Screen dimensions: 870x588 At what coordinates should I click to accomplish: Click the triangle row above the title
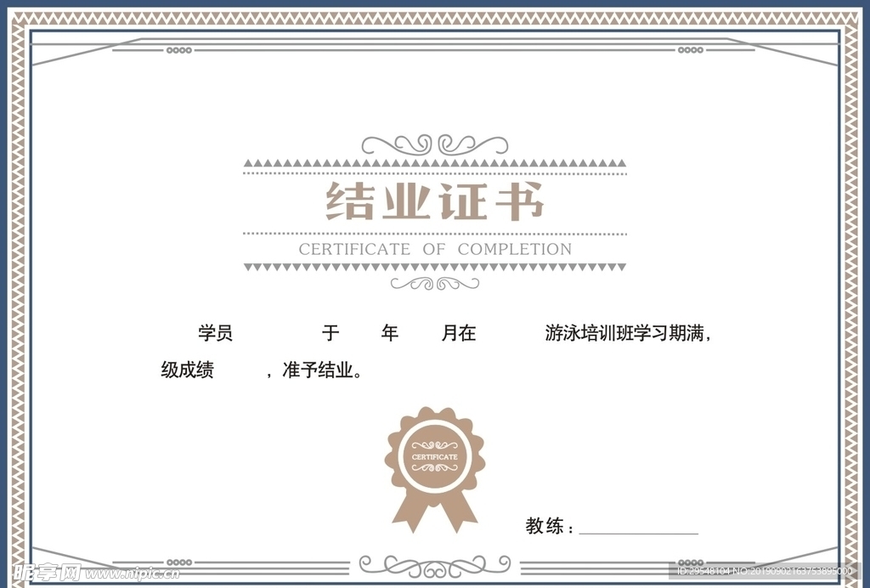(434, 163)
